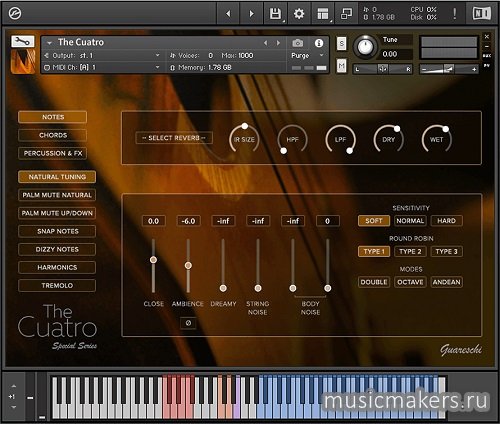Go to previous preset arrow in top bar

tap(228, 14)
